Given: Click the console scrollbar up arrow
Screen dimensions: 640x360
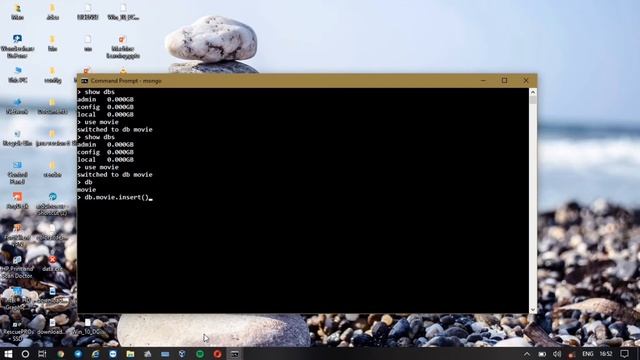Looking at the screenshot, I should click(533, 92).
